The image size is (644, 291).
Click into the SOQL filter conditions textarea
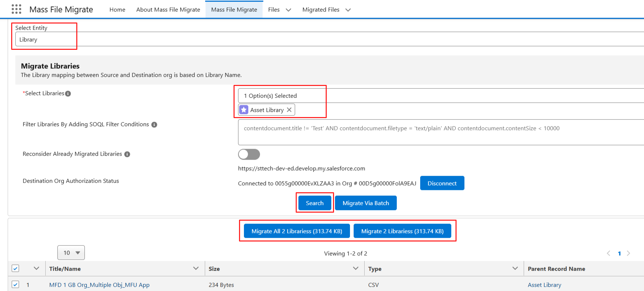tap(441, 132)
